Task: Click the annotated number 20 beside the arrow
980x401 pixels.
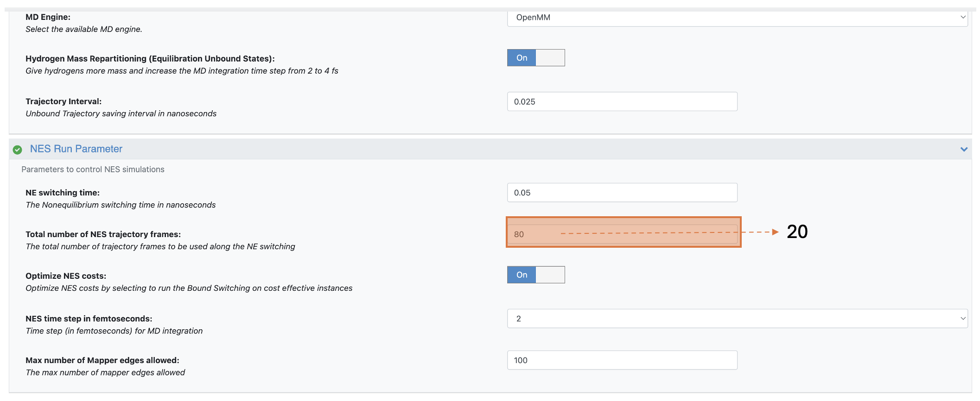Action: [797, 232]
